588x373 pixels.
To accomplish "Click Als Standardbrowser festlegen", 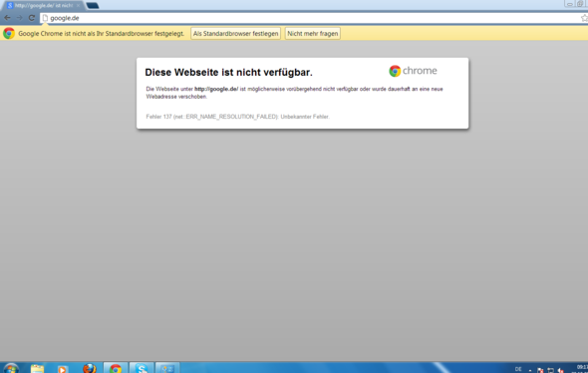I will (x=235, y=33).
